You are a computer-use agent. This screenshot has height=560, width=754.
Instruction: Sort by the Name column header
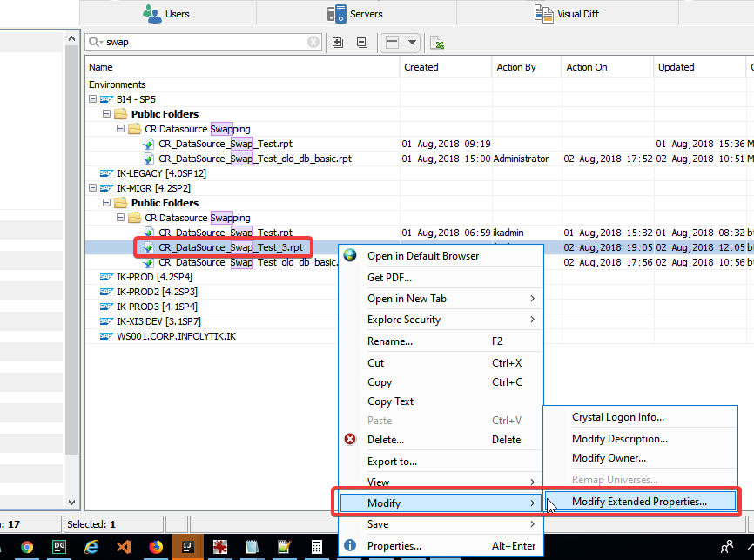pos(242,67)
